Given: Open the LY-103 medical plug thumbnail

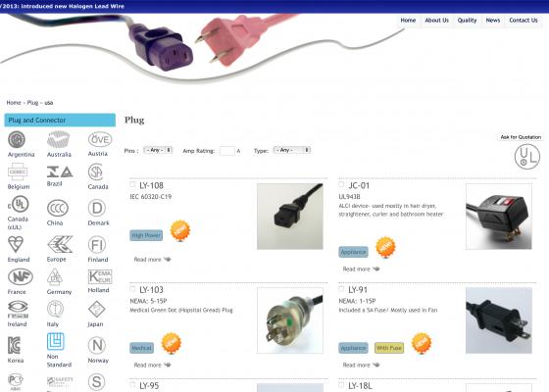Looking at the screenshot, I should click(290, 320).
